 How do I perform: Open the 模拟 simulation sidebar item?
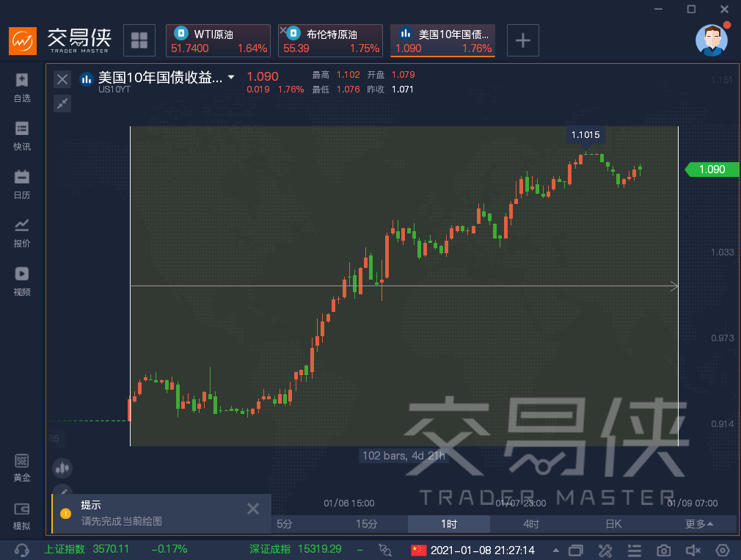[x=22, y=517]
